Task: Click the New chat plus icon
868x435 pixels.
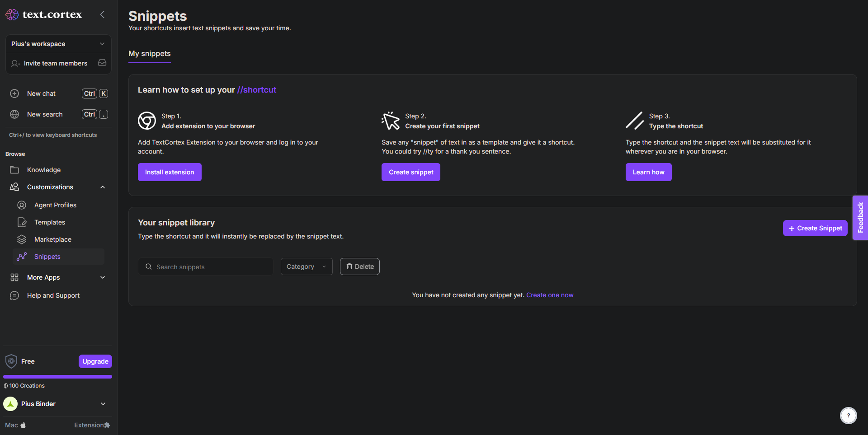Action: (x=14, y=94)
